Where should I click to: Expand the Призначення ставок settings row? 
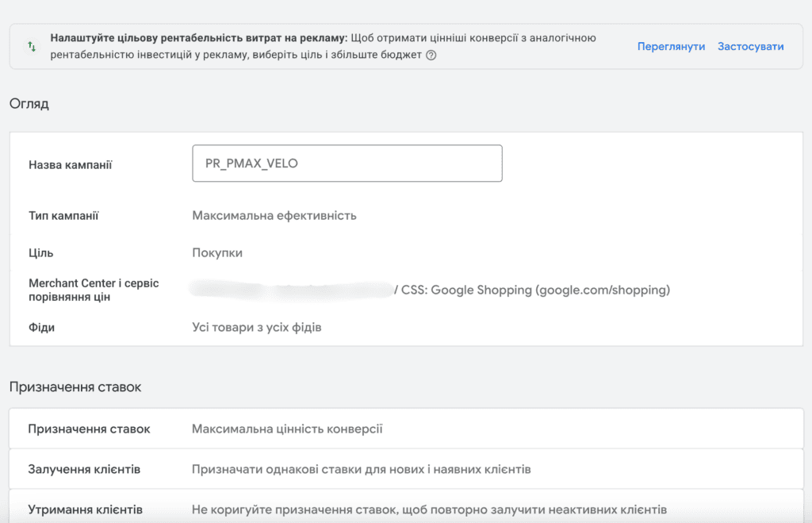406,429
